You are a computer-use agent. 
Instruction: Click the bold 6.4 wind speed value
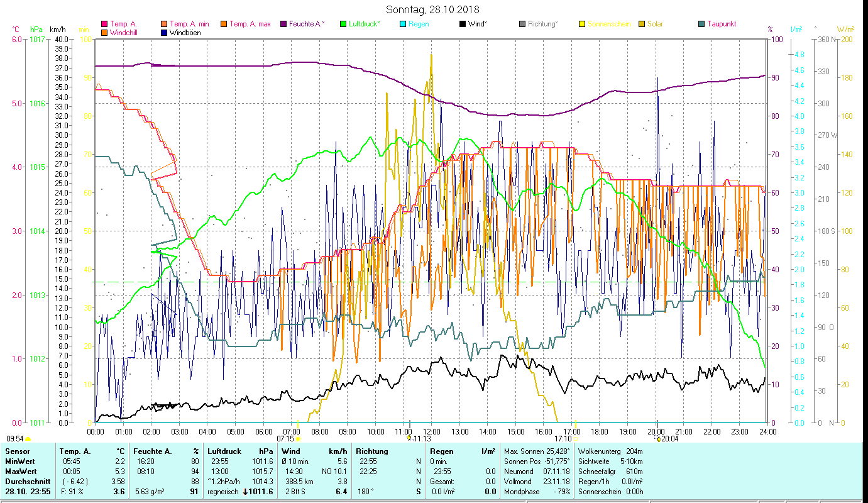pos(342,492)
